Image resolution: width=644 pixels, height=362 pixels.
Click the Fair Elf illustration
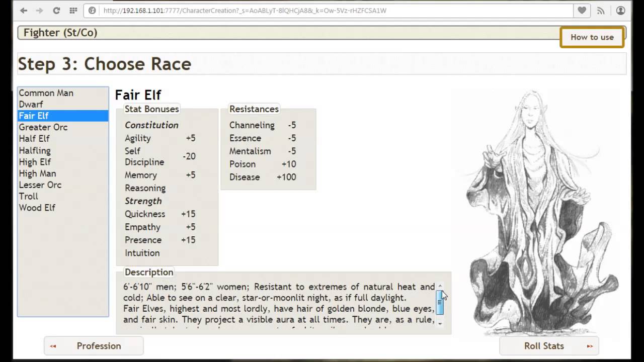click(x=541, y=212)
